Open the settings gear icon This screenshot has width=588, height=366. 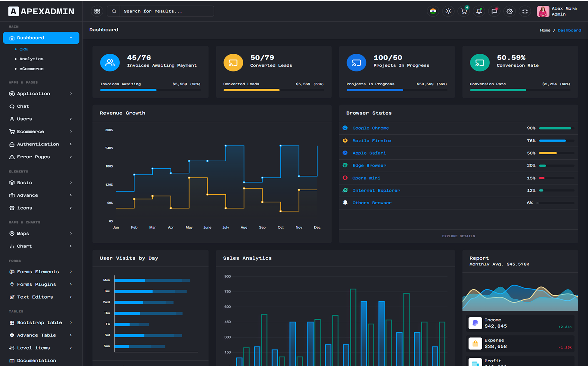tap(509, 11)
